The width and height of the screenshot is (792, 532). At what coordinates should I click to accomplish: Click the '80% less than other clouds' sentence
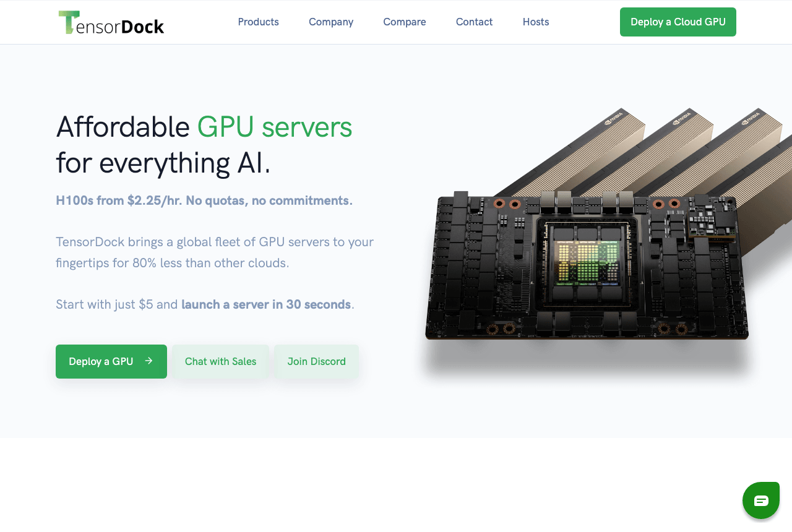(215, 252)
